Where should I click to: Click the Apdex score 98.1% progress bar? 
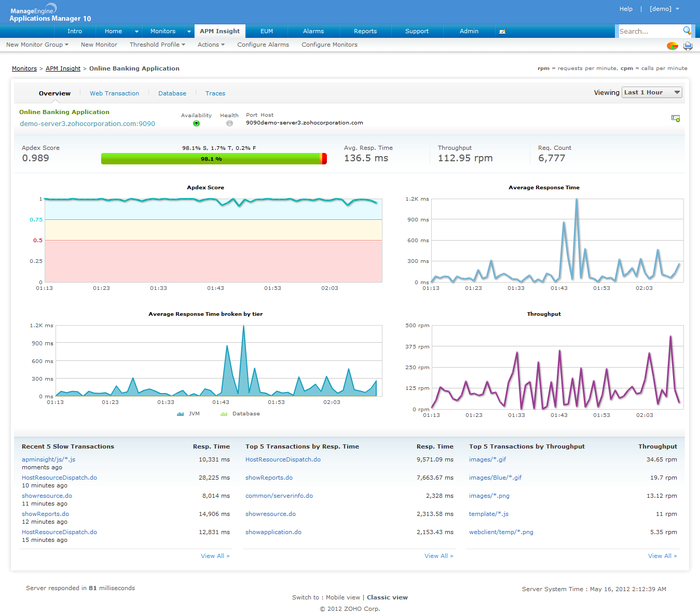[213, 159]
